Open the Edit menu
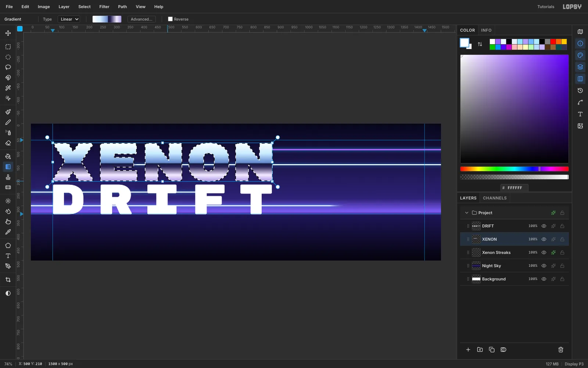 coord(25,7)
